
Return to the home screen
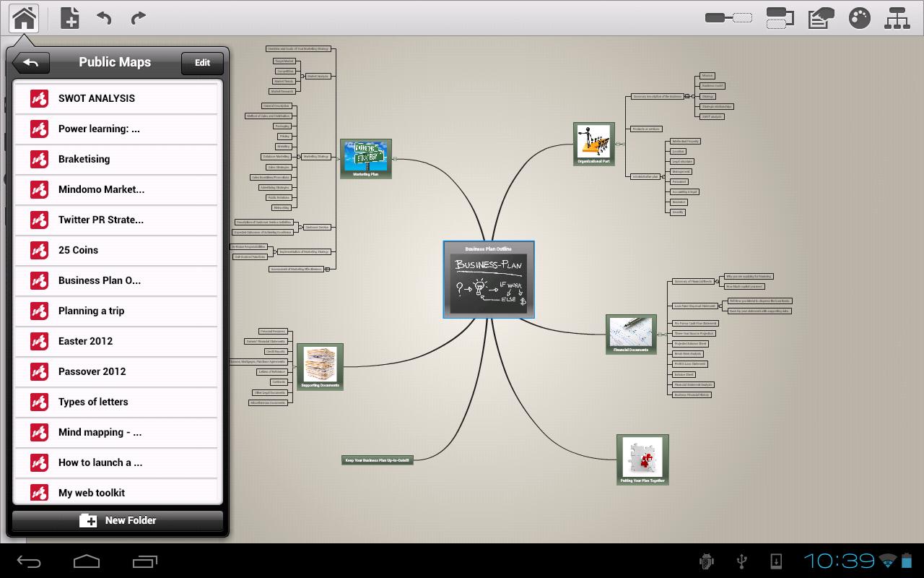tap(24, 18)
